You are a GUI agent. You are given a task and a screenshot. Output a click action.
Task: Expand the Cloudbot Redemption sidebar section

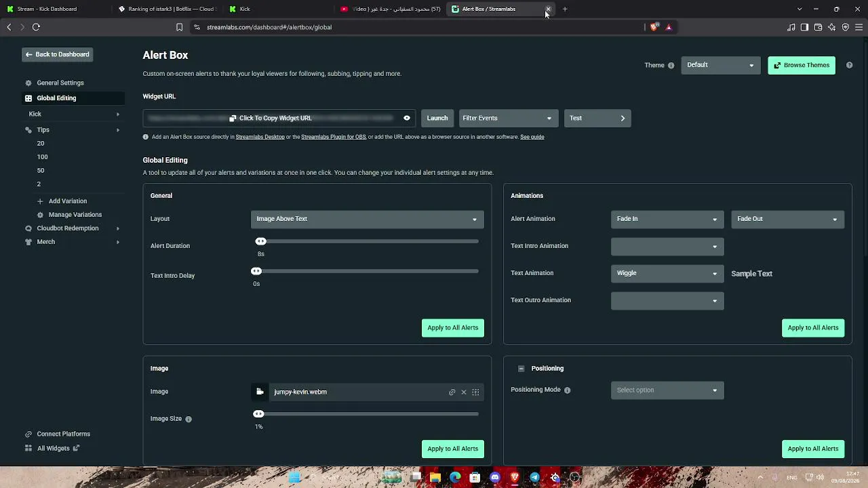(73, 228)
